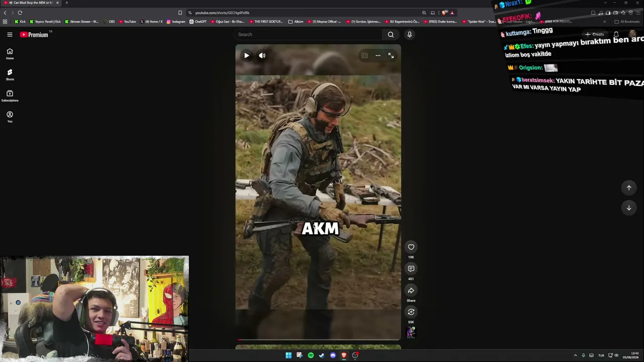The height and width of the screenshot is (362, 644).
Task: Enter fullscreen for the Short
Action: point(391,56)
